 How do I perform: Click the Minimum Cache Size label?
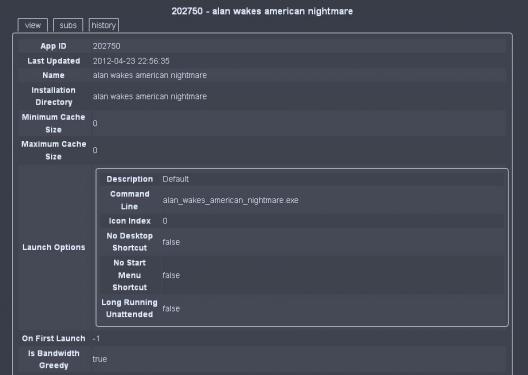click(x=54, y=123)
